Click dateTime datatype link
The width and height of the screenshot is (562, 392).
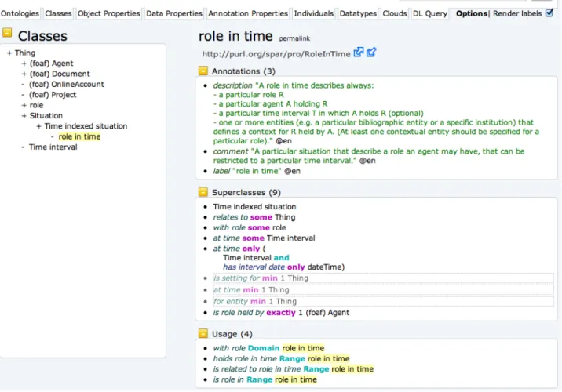(324, 267)
